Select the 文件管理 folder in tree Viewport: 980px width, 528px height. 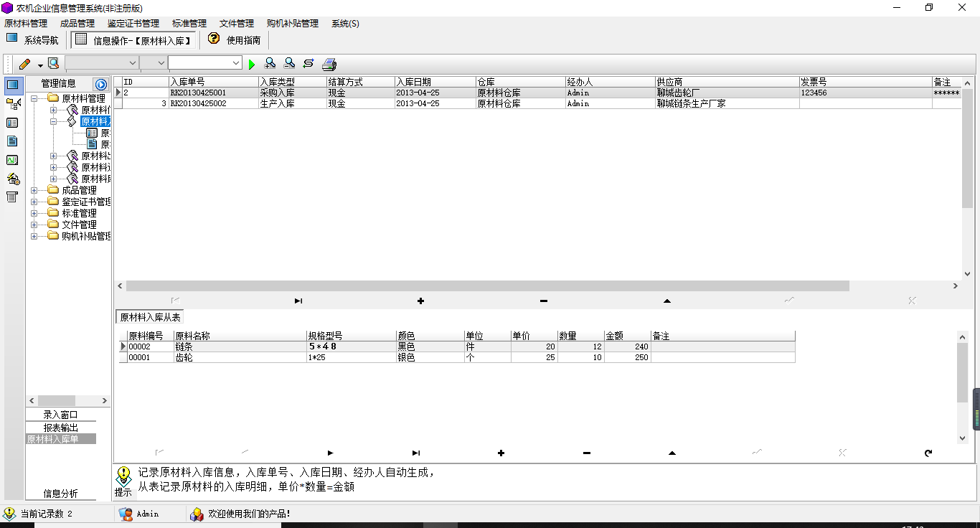pos(79,225)
